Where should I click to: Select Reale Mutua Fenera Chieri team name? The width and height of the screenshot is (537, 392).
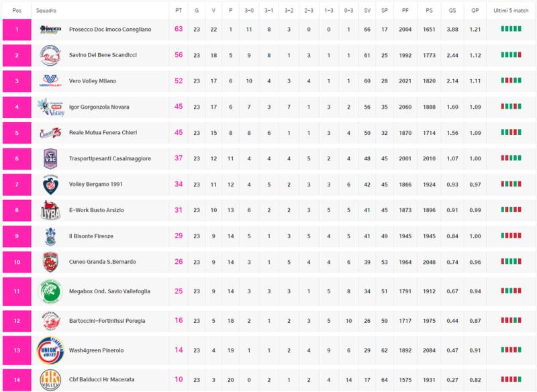coord(103,132)
